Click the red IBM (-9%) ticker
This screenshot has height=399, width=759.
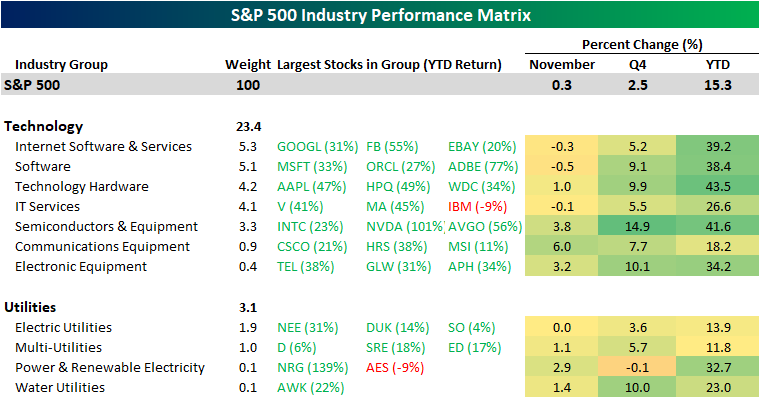tap(477, 207)
